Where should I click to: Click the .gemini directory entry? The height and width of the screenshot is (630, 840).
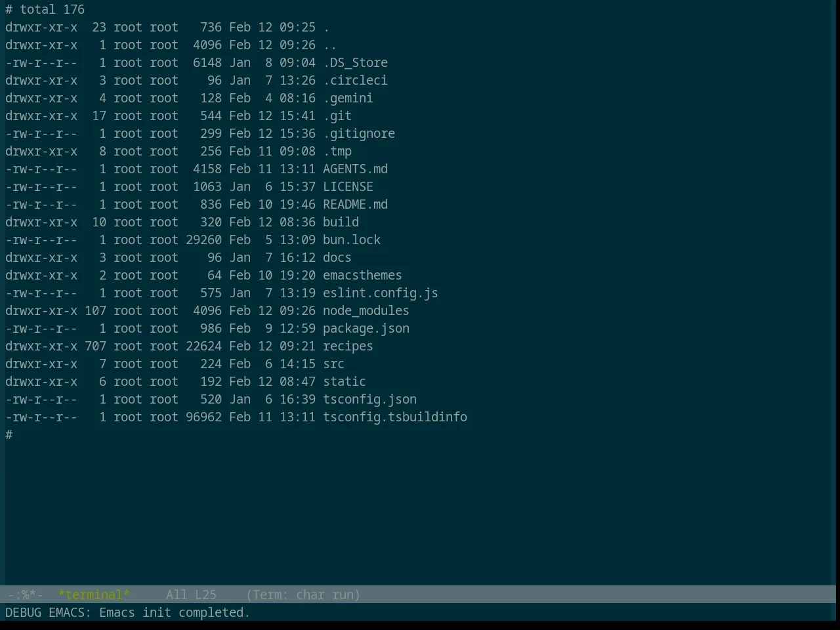click(x=348, y=98)
